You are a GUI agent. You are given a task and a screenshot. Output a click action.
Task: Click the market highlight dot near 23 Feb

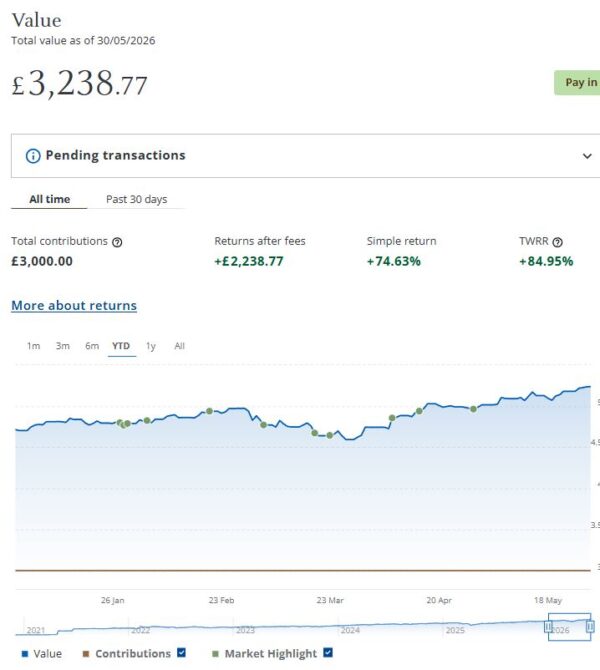point(209,411)
